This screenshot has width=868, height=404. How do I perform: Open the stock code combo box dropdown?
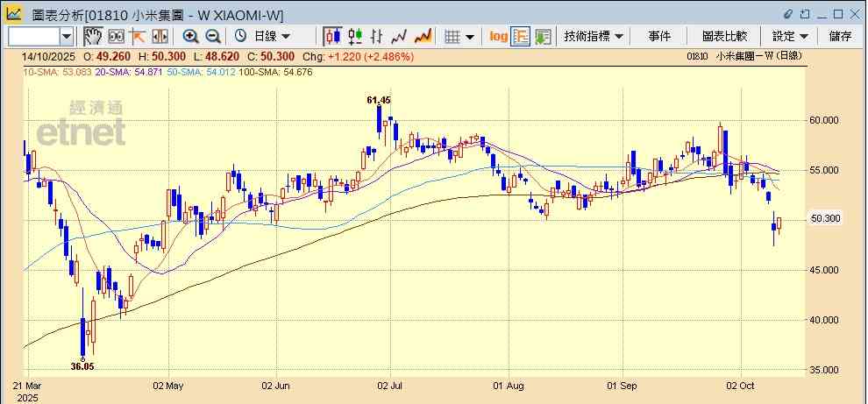click(67, 36)
